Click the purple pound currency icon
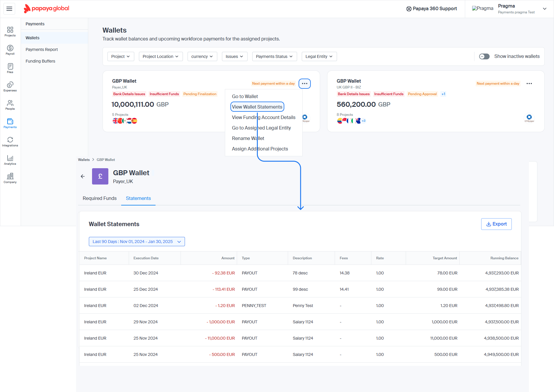554x392 pixels. pos(100,176)
